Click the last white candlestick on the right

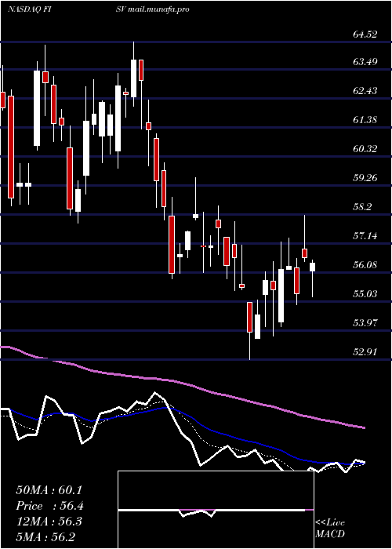[x=313, y=267]
